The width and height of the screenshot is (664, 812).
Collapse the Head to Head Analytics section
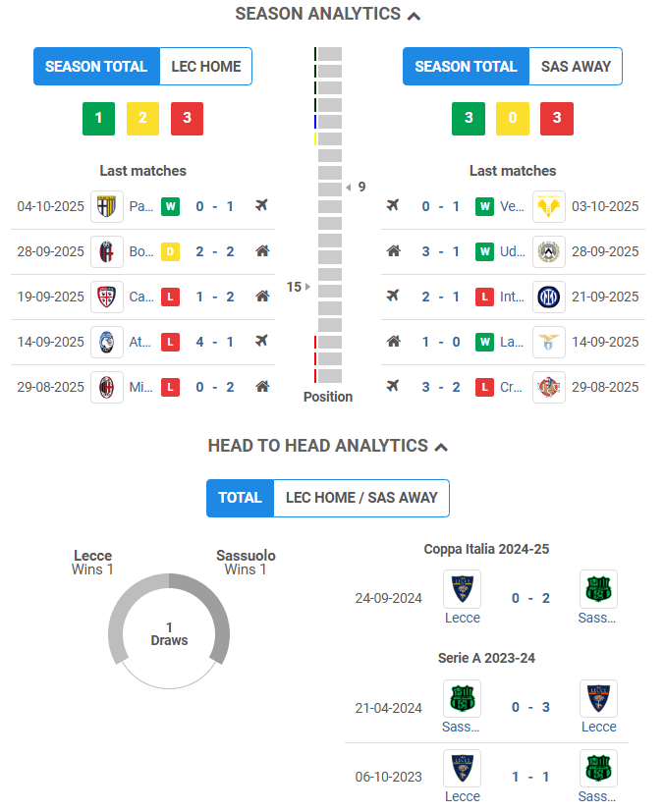tap(441, 447)
